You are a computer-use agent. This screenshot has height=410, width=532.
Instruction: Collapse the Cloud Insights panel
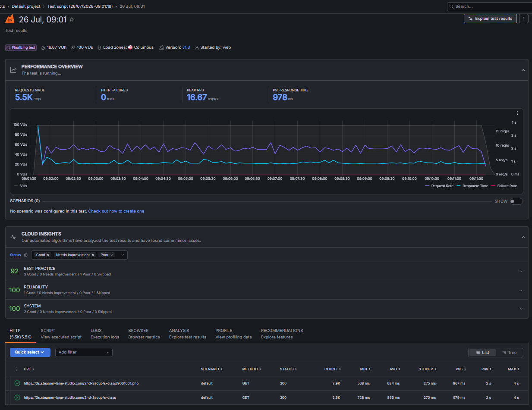(523, 237)
